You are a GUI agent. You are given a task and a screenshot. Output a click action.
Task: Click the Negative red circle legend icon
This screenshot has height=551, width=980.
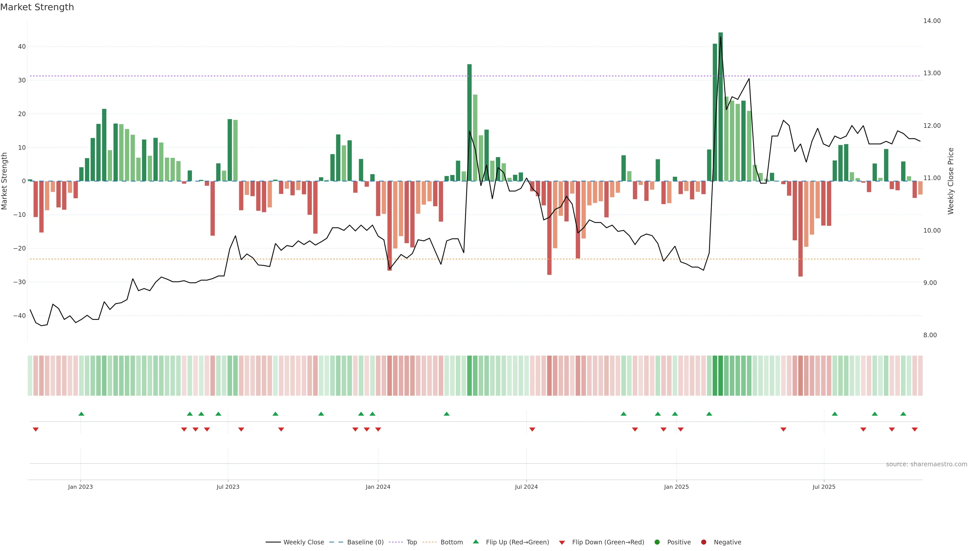[x=703, y=542]
